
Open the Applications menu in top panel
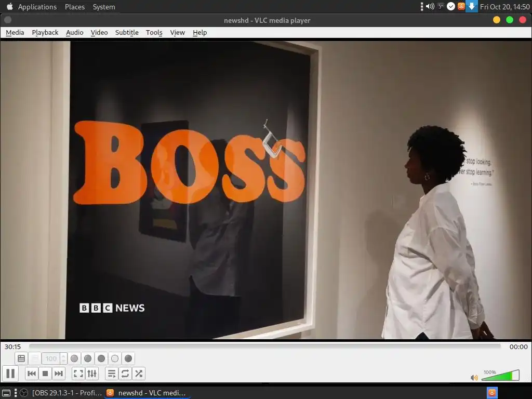[37, 7]
